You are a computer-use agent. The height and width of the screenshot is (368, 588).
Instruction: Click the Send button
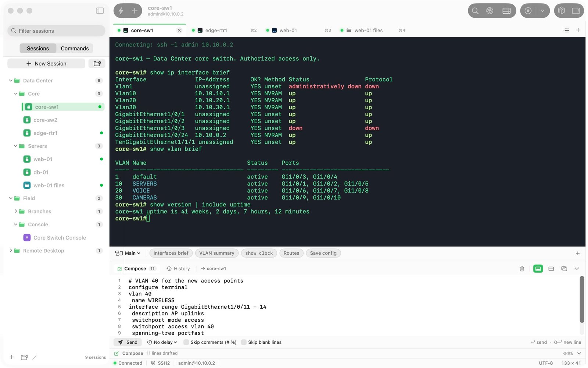128,342
